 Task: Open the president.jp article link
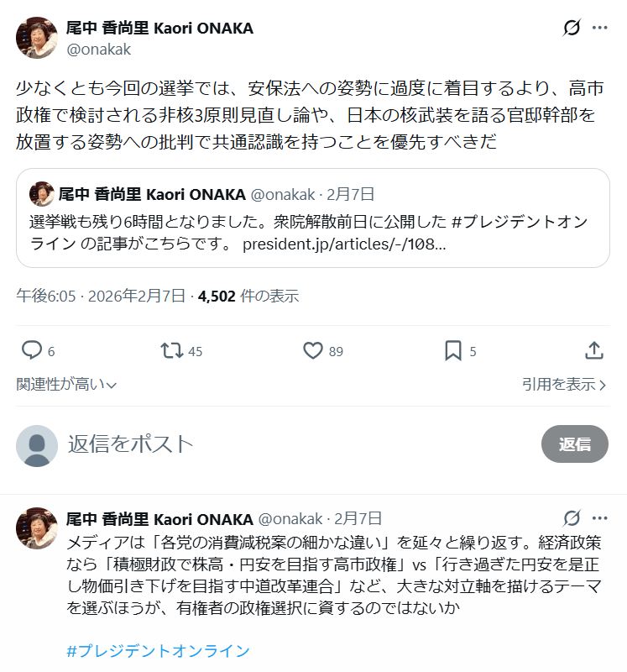343,244
